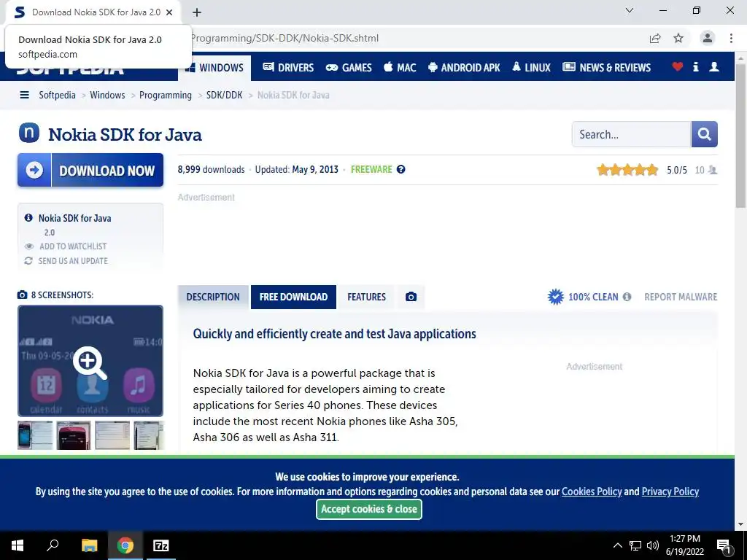This screenshot has width=747, height=560.
Task: Click the browser address bar URL
Action: [x=285, y=38]
